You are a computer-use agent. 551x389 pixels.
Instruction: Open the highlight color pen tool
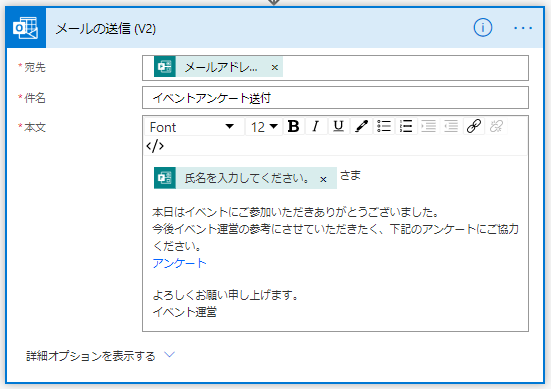coord(361,126)
